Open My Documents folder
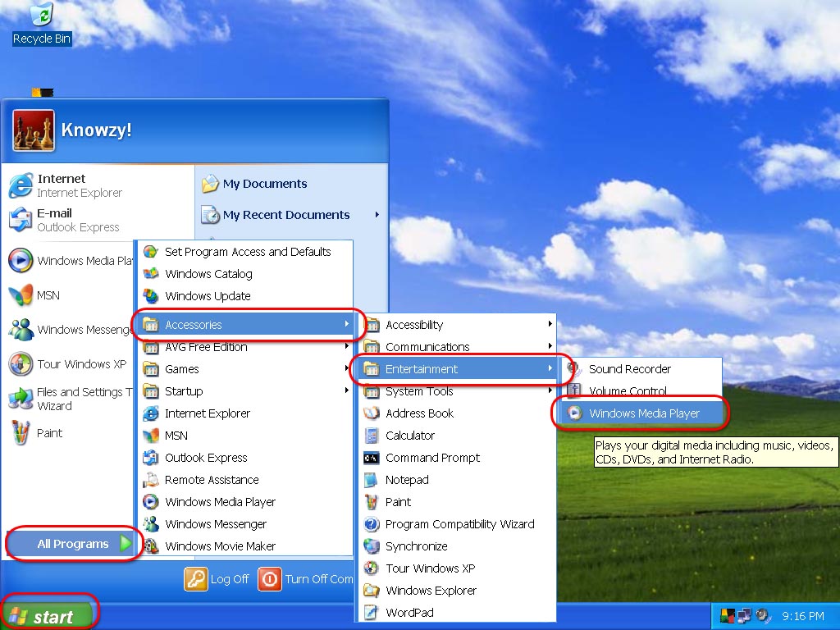Viewport: 840px width, 630px height. pyautogui.click(x=255, y=184)
